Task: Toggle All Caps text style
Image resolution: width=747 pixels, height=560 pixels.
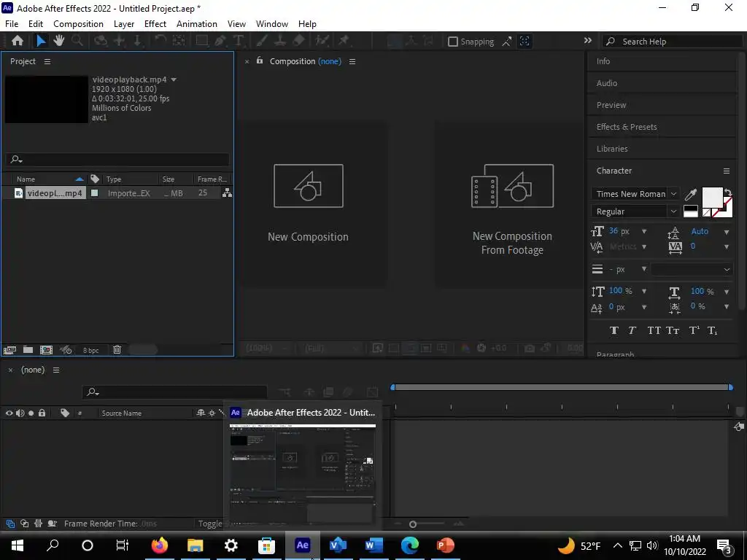Action: (x=654, y=330)
